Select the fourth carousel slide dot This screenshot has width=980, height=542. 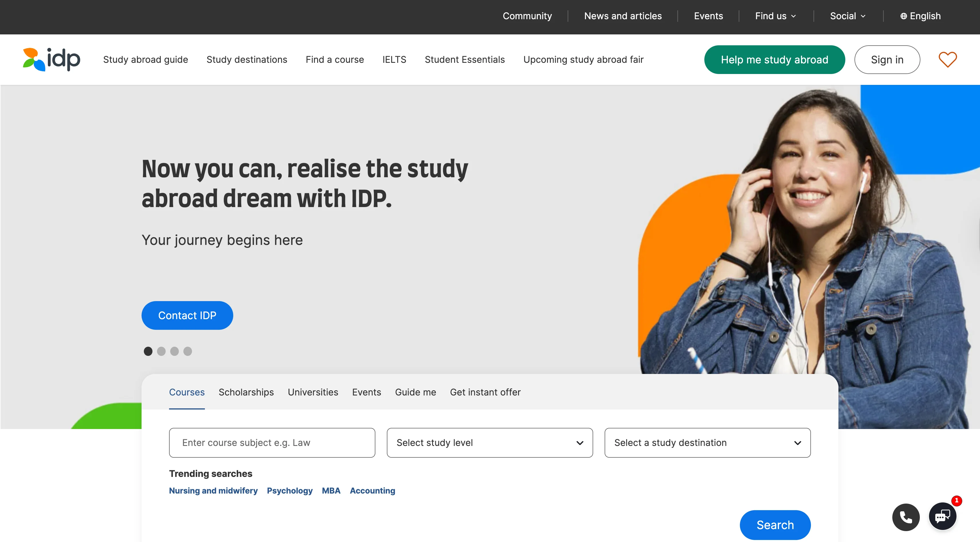pyautogui.click(x=188, y=351)
